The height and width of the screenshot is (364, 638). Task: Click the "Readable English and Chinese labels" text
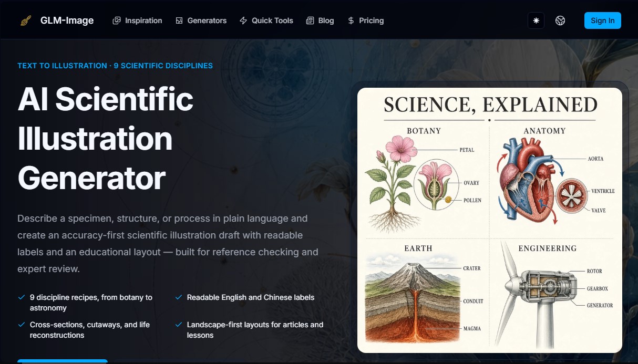[251, 297]
